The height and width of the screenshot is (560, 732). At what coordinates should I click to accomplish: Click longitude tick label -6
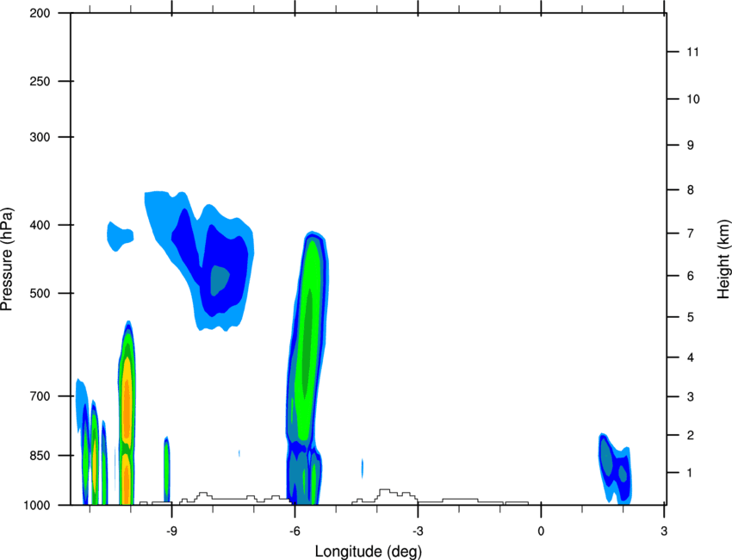tap(295, 531)
